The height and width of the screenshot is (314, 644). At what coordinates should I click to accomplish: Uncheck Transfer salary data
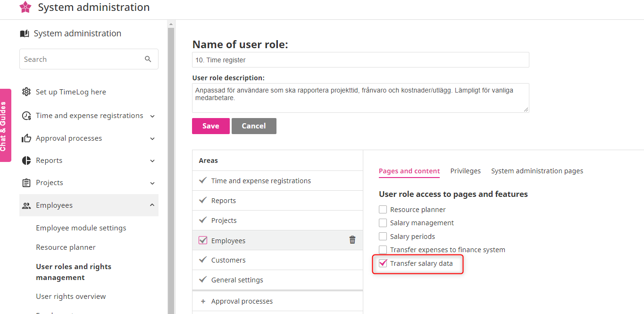coord(383,263)
